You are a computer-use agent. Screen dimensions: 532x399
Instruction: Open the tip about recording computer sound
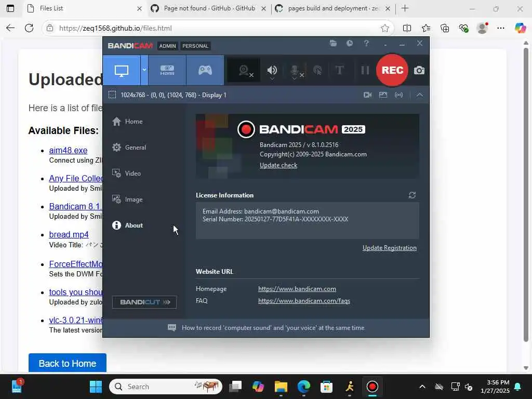pos(273,328)
